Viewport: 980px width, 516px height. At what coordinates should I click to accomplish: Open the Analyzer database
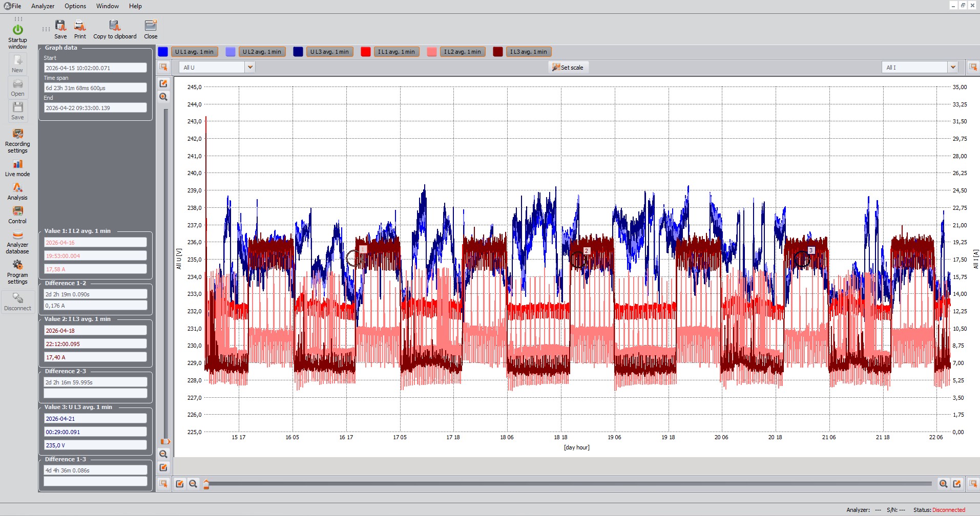(17, 242)
